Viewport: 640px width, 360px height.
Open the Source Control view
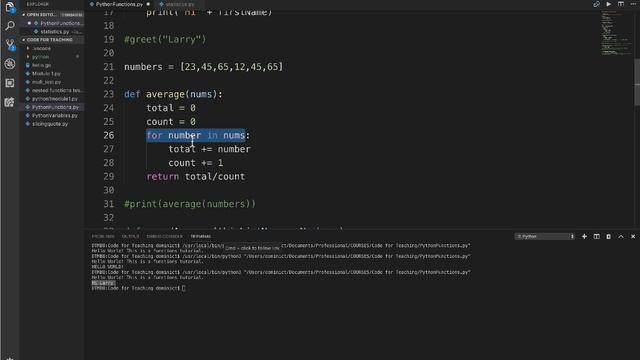click(x=10, y=44)
